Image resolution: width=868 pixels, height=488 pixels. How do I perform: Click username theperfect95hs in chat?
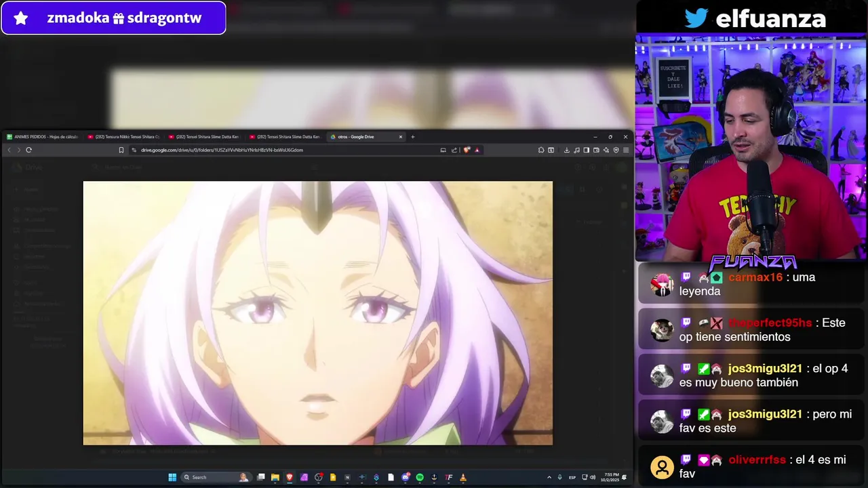(x=770, y=323)
